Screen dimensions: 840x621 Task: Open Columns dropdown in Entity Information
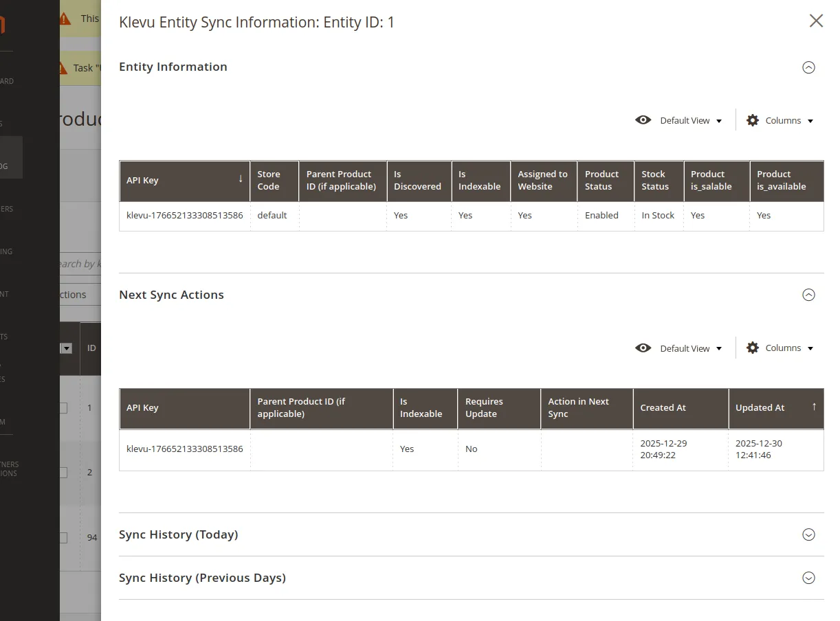[789, 120]
